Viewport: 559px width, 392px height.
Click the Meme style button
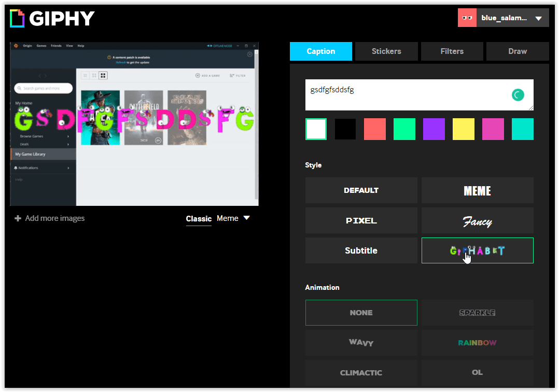pos(477,191)
